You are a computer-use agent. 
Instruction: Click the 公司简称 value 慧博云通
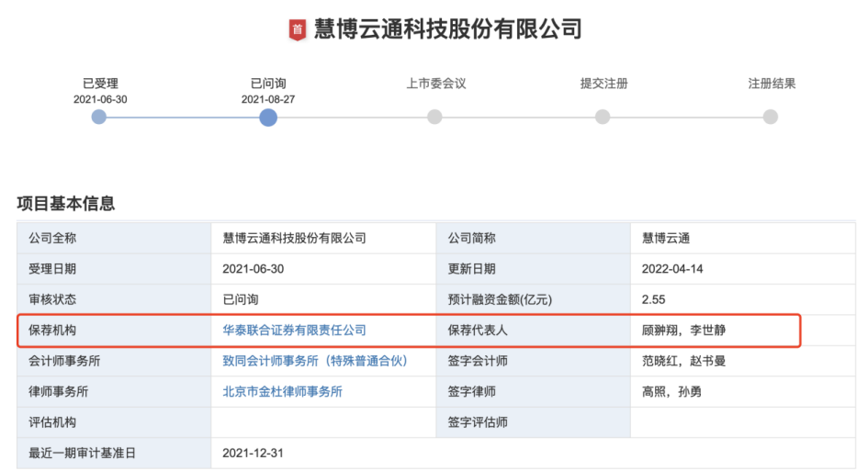coord(665,239)
